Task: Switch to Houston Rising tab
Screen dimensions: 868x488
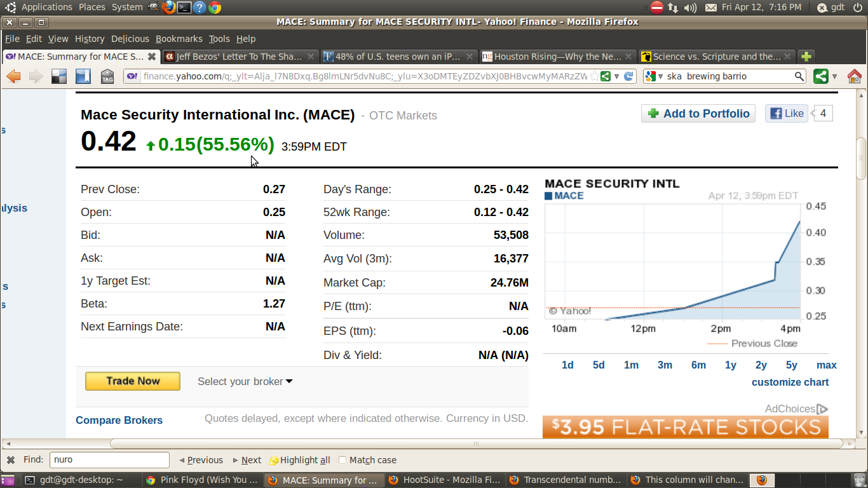Action: (x=557, y=57)
